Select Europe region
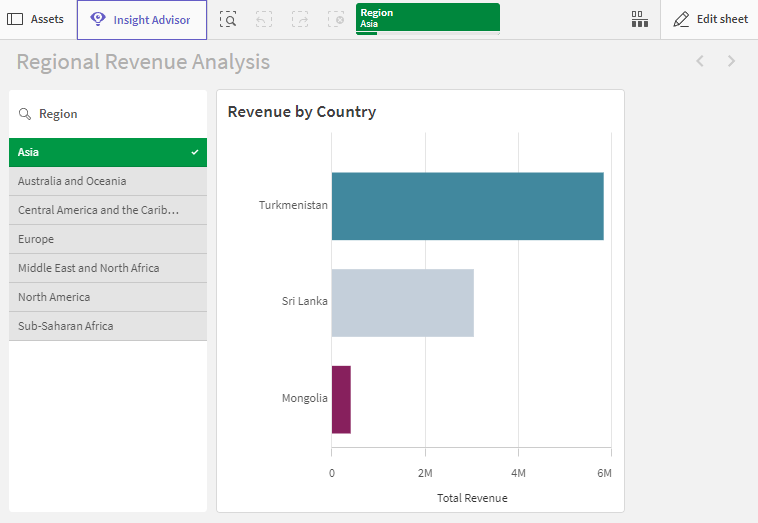Image resolution: width=758 pixels, height=523 pixels. coord(108,239)
